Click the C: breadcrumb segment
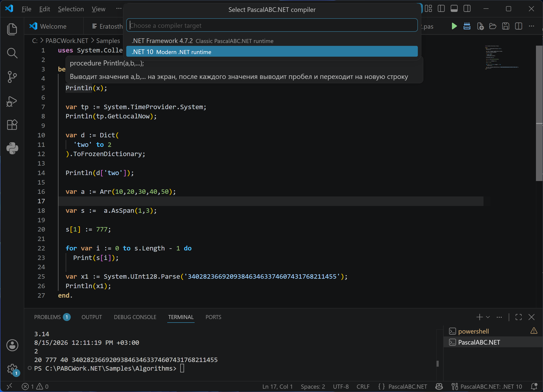 pos(35,41)
